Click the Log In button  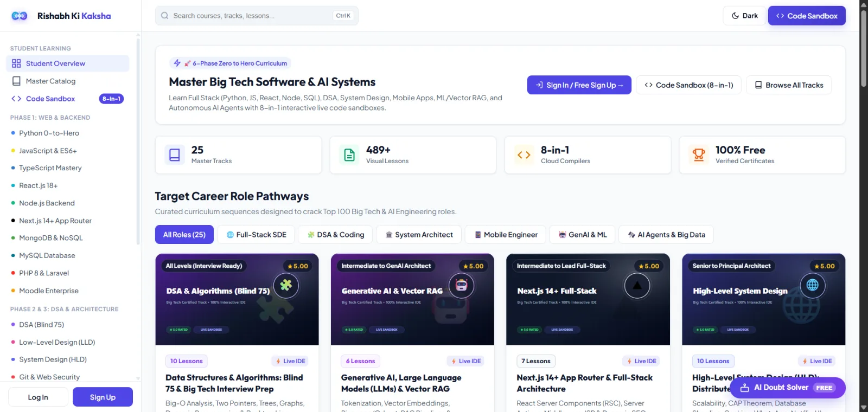click(x=38, y=397)
